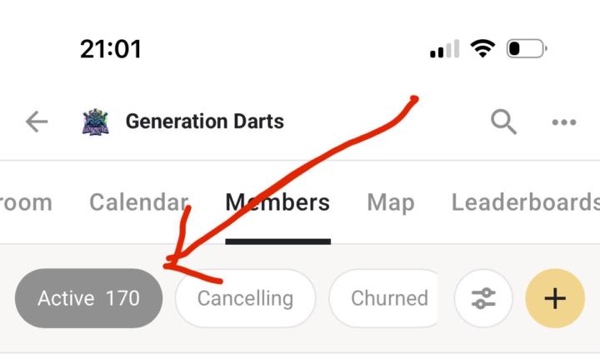Toggle the Churned filter chip
Screen dimensions: 600x364
pos(388,298)
